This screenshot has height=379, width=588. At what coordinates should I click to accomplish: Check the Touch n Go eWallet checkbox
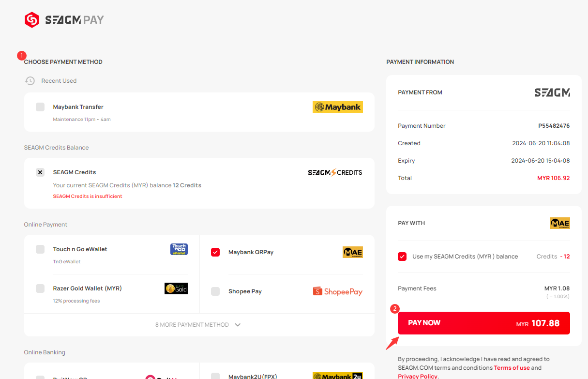click(40, 249)
